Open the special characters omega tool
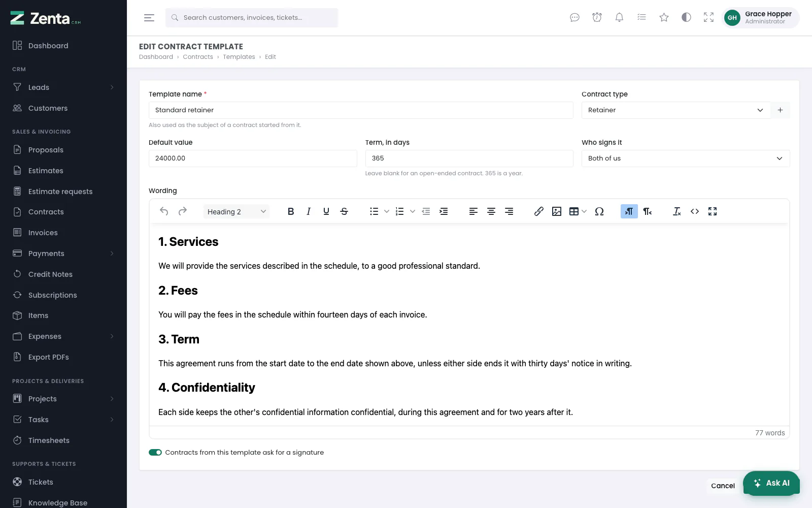812x508 pixels. click(599, 211)
